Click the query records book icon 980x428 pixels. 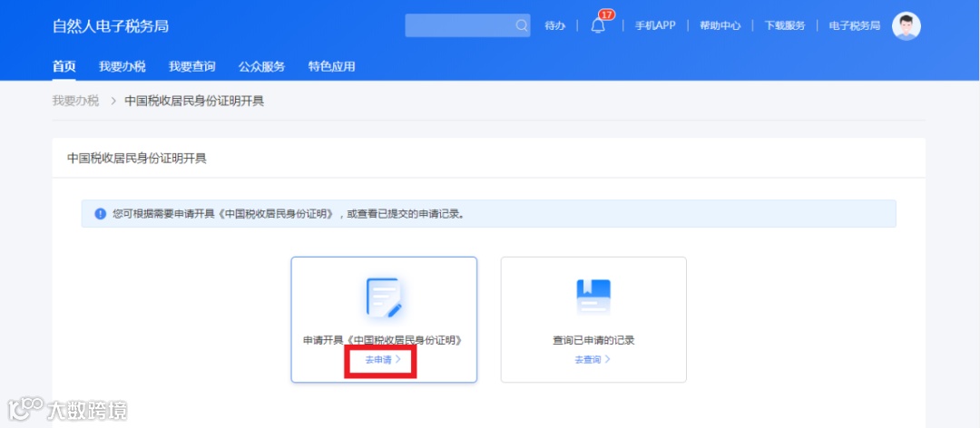pyautogui.click(x=593, y=297)
